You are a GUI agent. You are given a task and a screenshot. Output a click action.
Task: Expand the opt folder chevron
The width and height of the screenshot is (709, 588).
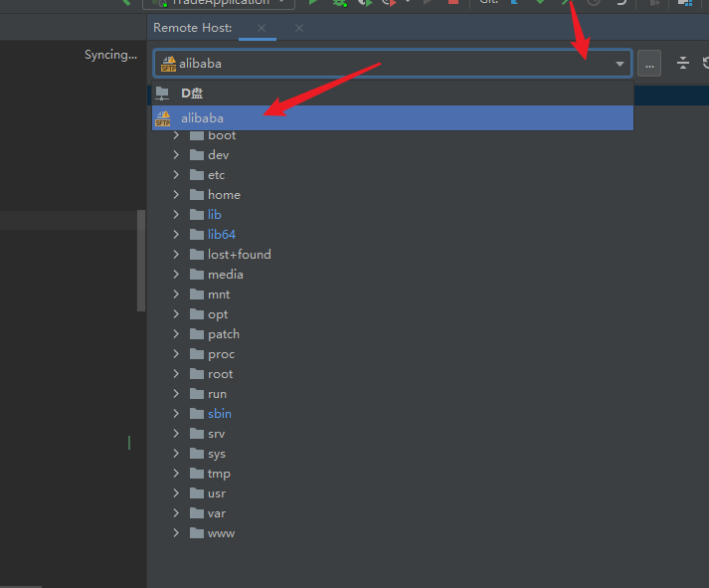(x=176, y=314)
